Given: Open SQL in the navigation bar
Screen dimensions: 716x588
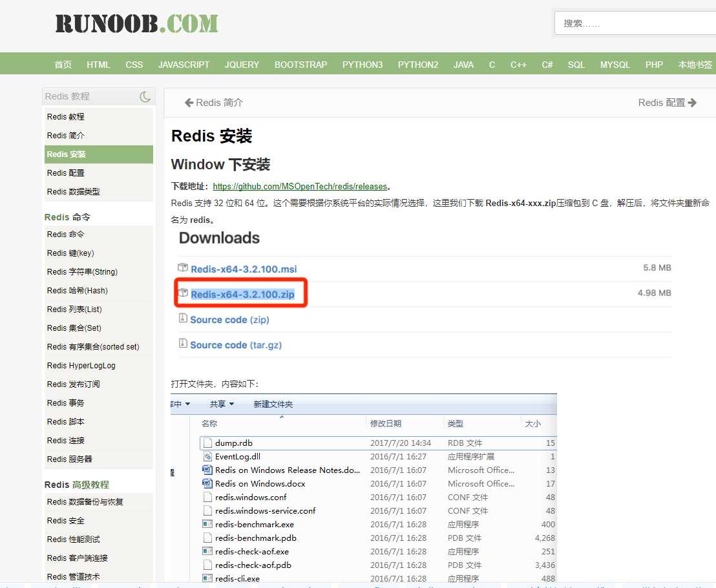Looking at the screenshot, I should tap(576, 65).
